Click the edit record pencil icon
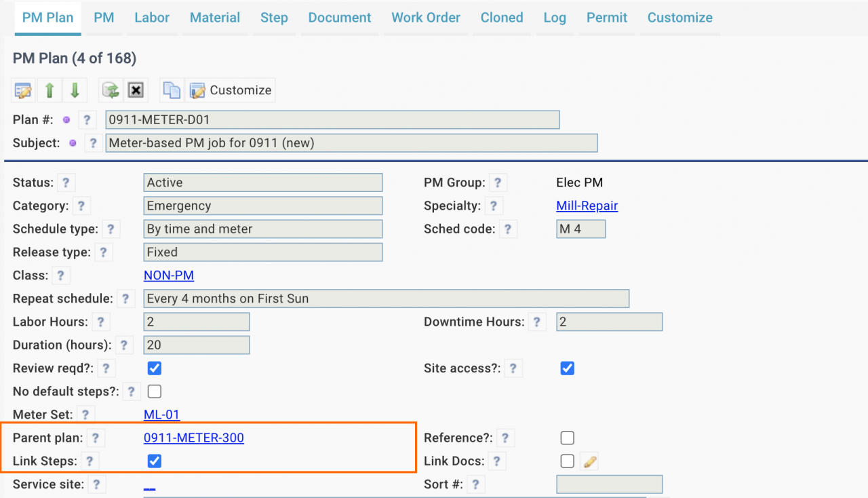868x498 pixels. pyautogui.click(x=24, y=90)
